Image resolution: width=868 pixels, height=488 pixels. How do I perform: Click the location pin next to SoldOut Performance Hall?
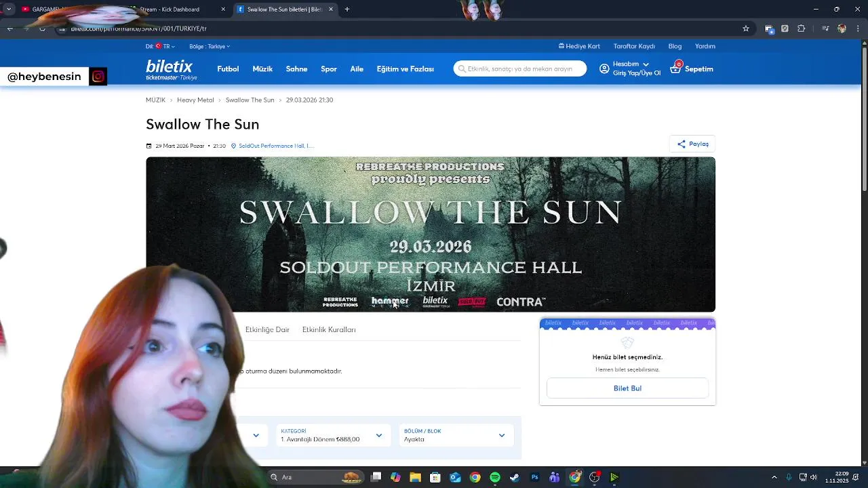point(233,146)
